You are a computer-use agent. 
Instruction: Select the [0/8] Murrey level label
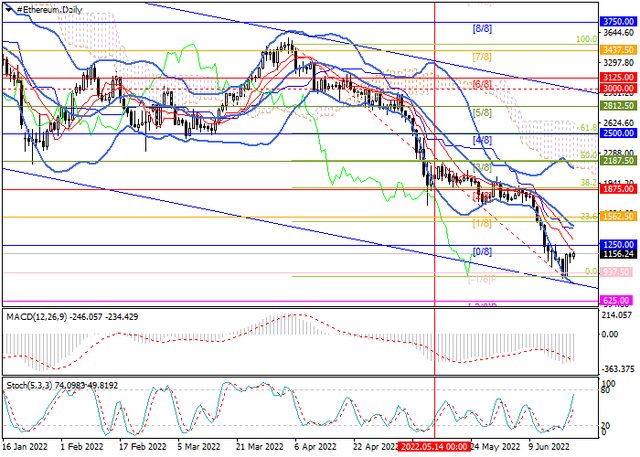pyautogui.click(x=482, y=251)
